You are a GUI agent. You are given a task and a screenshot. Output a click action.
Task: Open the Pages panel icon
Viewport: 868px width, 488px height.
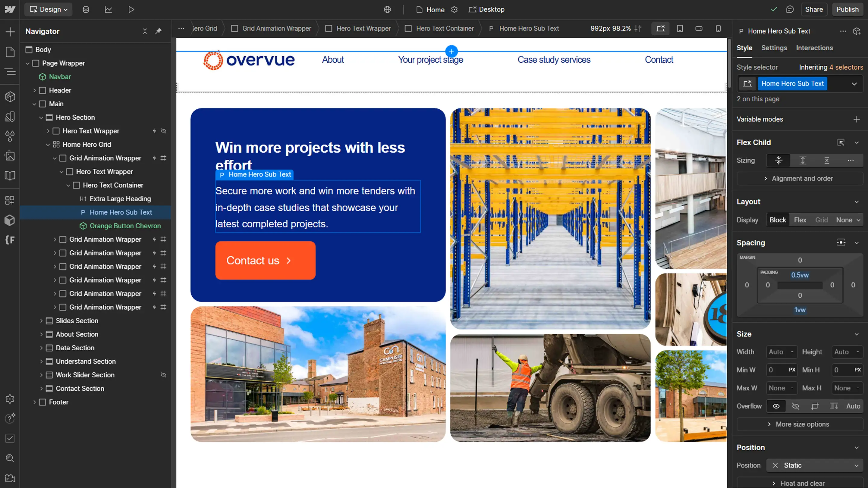tap(10, 52)
